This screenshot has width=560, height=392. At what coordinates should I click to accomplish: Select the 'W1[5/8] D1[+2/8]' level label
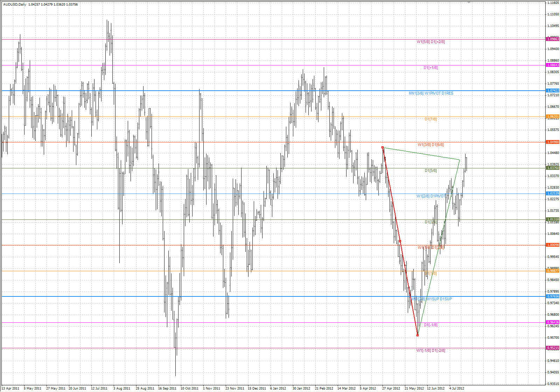coord(430,42)
